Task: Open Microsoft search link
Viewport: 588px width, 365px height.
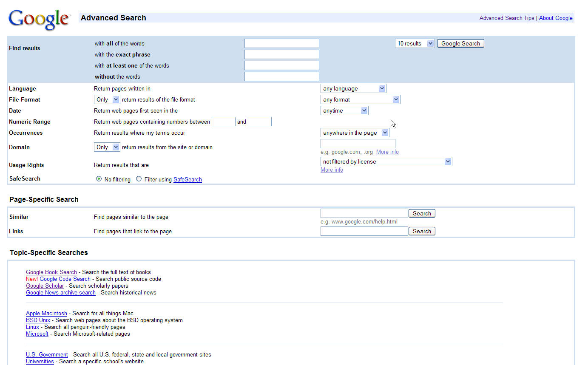Action: pos(37,334)
